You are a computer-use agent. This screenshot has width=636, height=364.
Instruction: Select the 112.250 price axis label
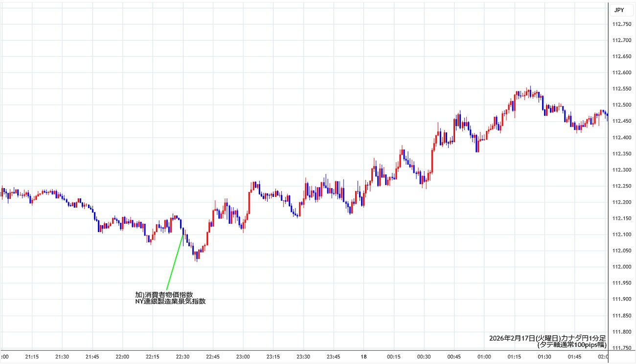click(x=621, y=186)
